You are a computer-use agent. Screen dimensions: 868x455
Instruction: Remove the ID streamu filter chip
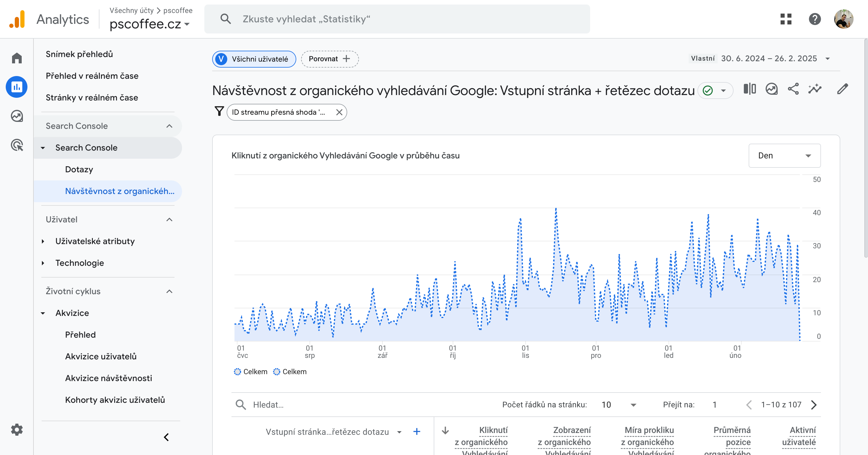(339, 112)
